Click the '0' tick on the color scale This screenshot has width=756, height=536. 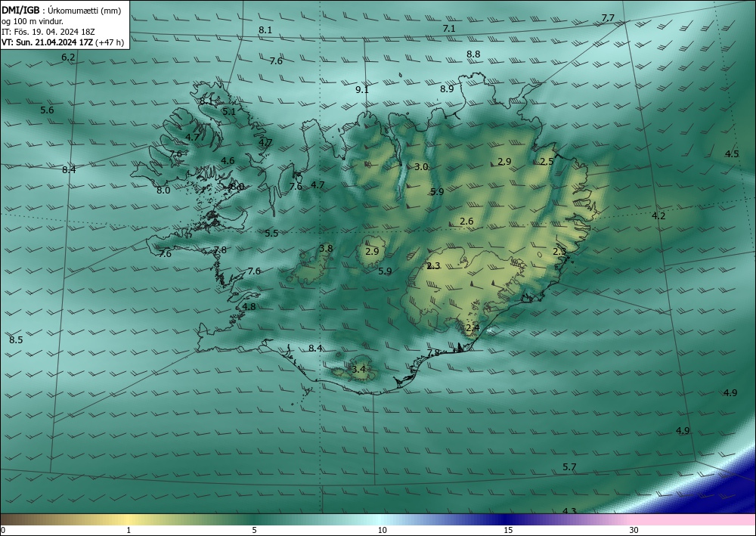[3, 530]
